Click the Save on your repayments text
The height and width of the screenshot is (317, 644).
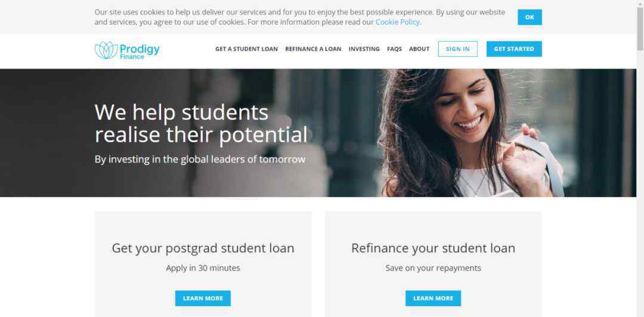click(433, 268)
